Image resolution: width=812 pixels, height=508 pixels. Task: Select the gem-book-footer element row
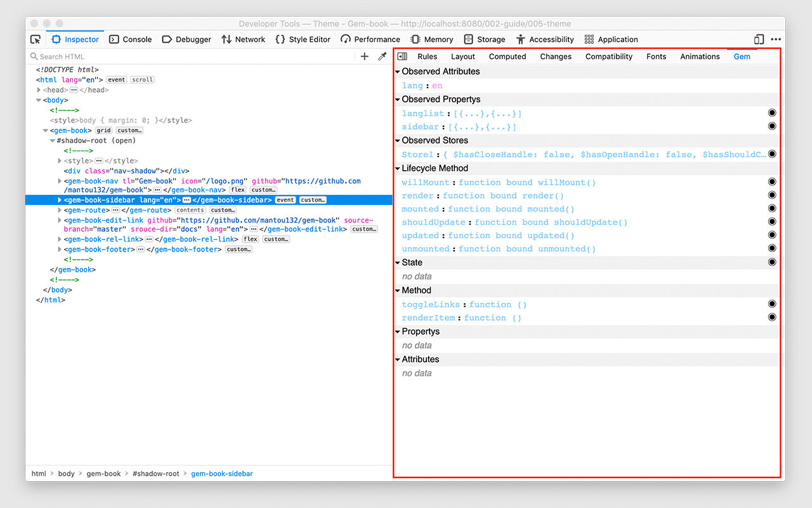[x=209, y=250]
